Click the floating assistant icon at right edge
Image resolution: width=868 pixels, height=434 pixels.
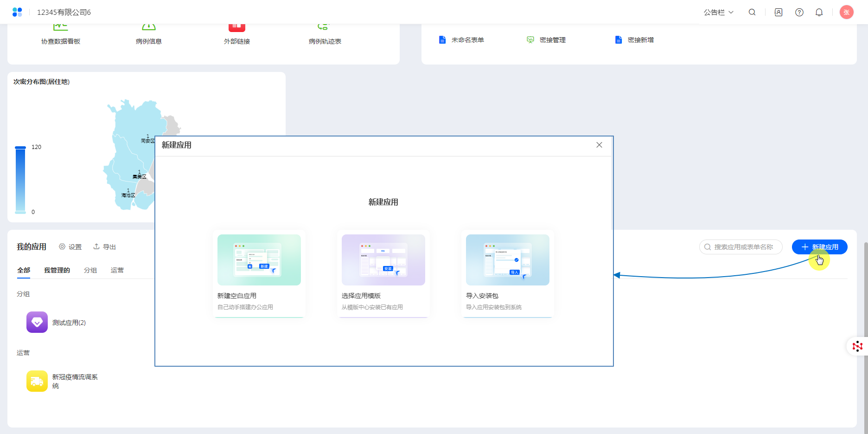pyautogui.click(x=857, y=346)
